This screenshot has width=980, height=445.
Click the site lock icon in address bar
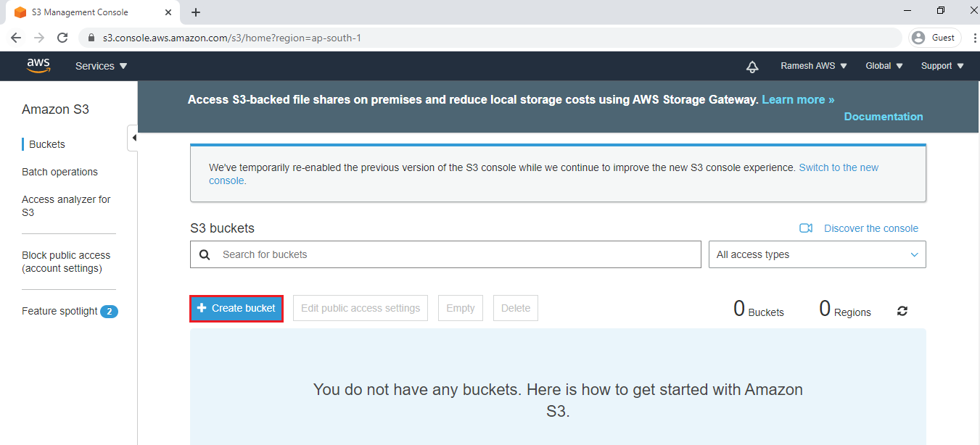91,38
